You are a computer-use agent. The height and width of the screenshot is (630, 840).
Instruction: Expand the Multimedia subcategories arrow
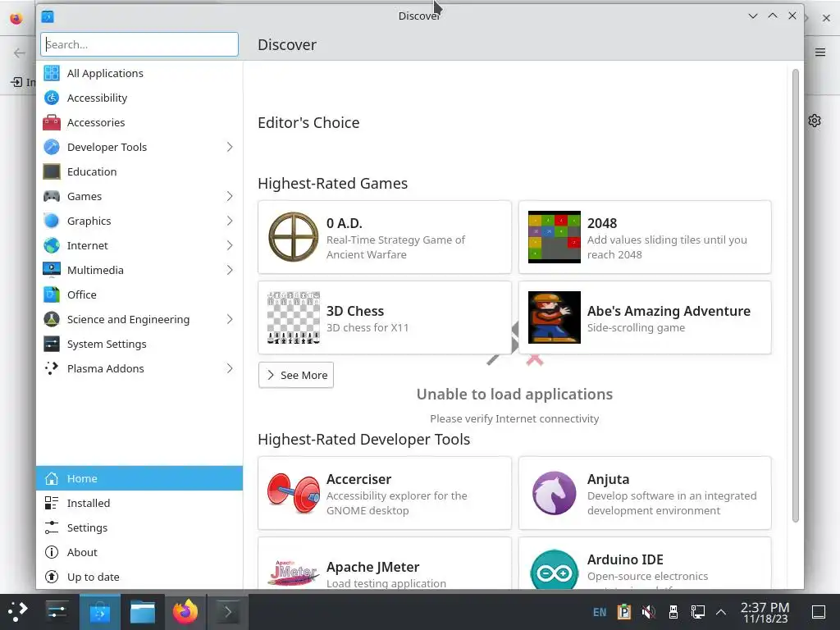point(230,270)
